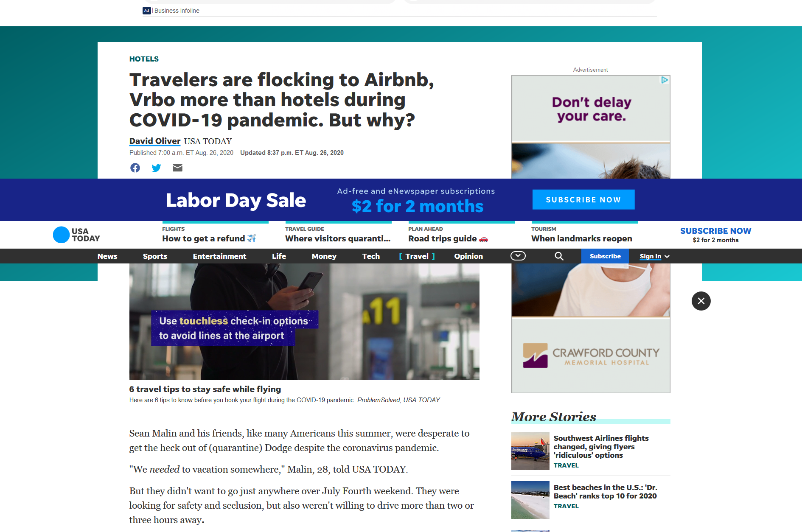802x532 pixels.
Task: Close the floating video with X button
Action: tap(701, 301)
